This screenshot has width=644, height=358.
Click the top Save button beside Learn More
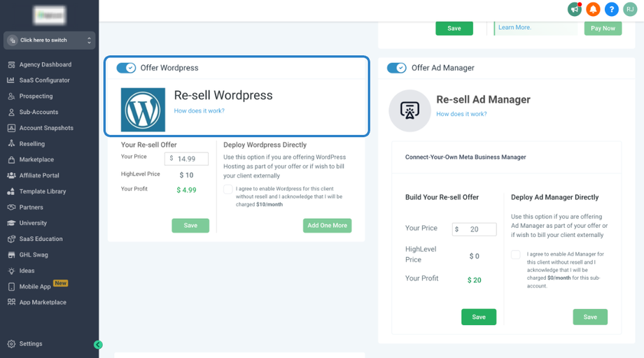pos(454,28)
